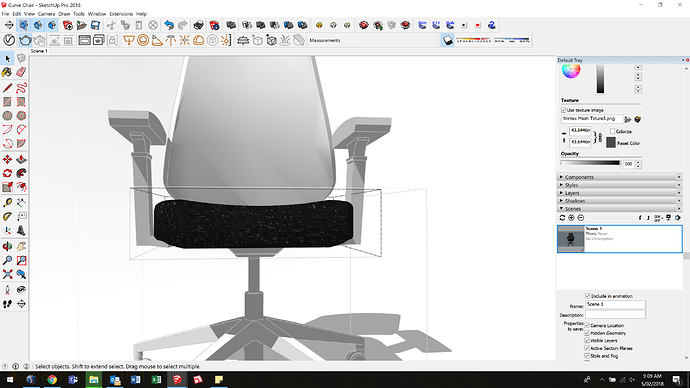Click the Redo arrow in toolbar

[183, 25]
